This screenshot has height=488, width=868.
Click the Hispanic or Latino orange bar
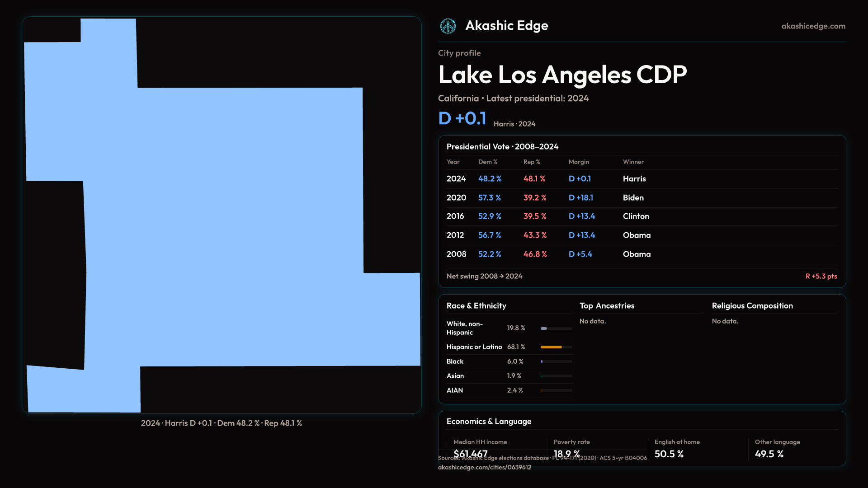point(551,347)
